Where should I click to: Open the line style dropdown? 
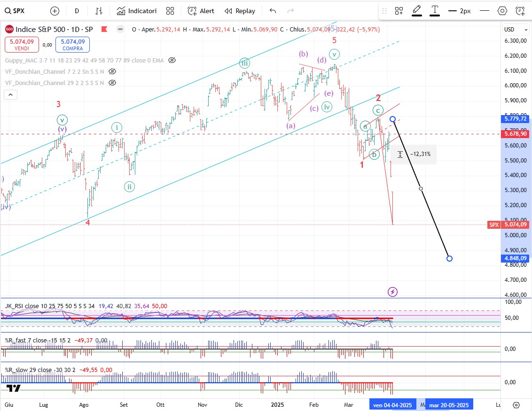pyautogui.click(x=485, y=11)
